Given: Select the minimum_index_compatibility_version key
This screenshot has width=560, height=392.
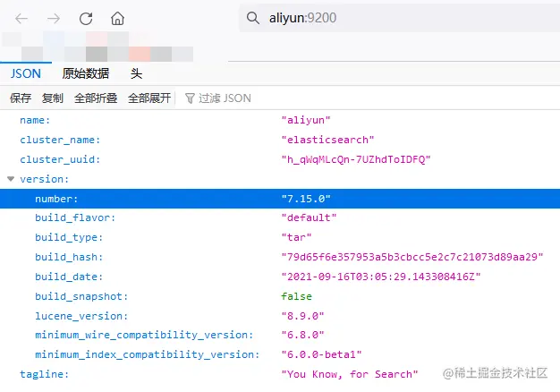Looking at the screenshot, I should click(147, 354).
